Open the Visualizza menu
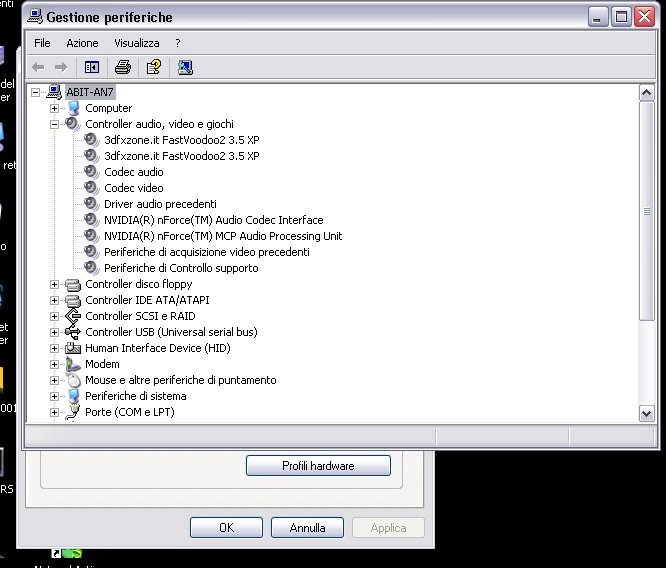 click(137, 43)
